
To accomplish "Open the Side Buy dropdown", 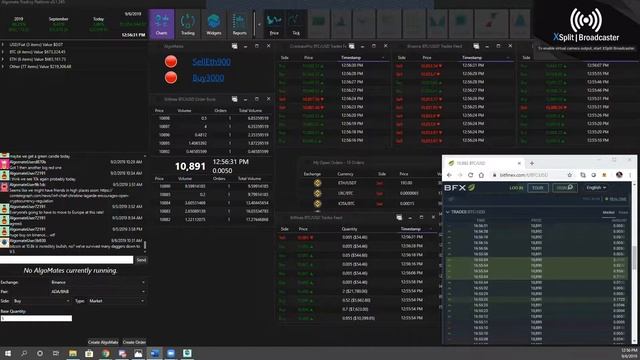I will point(41,301).
